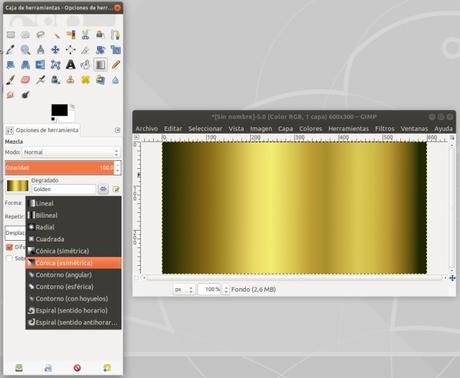Choose Lineal gradient shape
Image resolution: width=460 pixels, height=378 pixels.
coord(73,203)
